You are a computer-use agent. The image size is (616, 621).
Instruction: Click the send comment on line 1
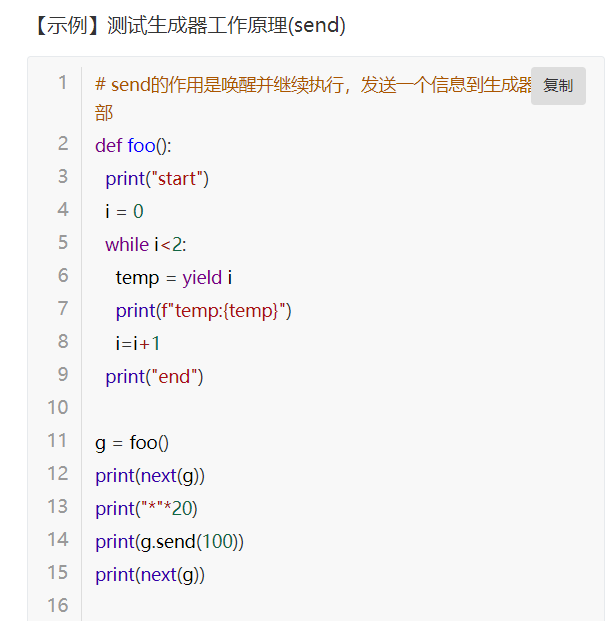tap(313, 99)
